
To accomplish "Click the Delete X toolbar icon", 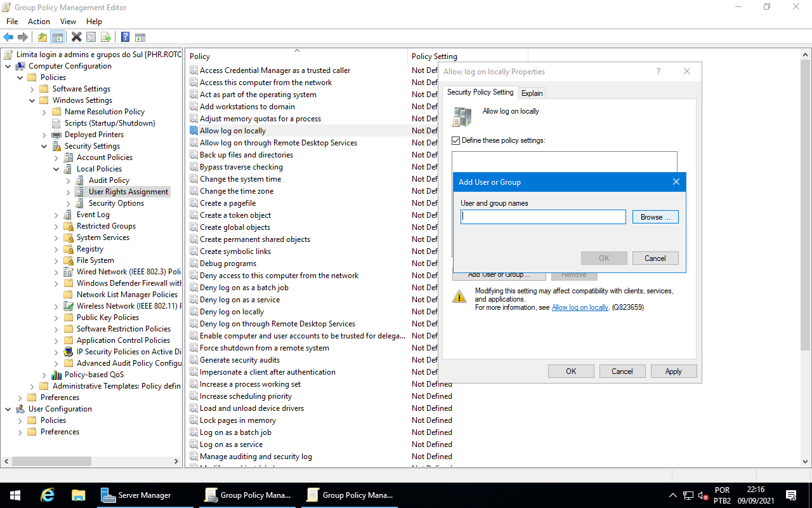I will (x=76, y=37).
